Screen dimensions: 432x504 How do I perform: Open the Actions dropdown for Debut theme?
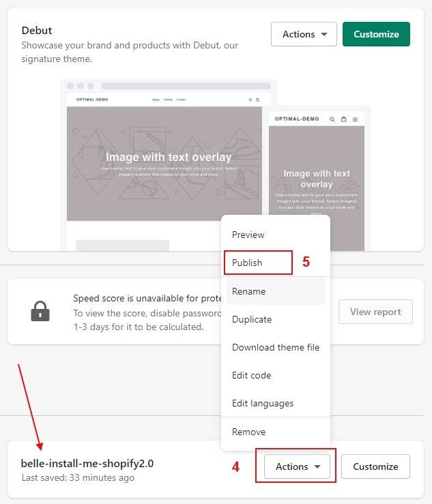(x=304, y=34)
